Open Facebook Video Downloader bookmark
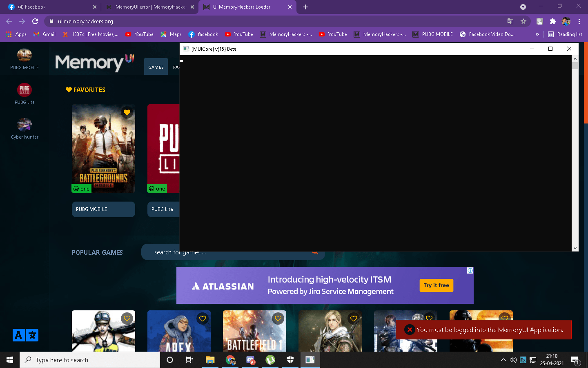This screenshot has height=368, width=588. pyautogui.click(x=487, y=34)
